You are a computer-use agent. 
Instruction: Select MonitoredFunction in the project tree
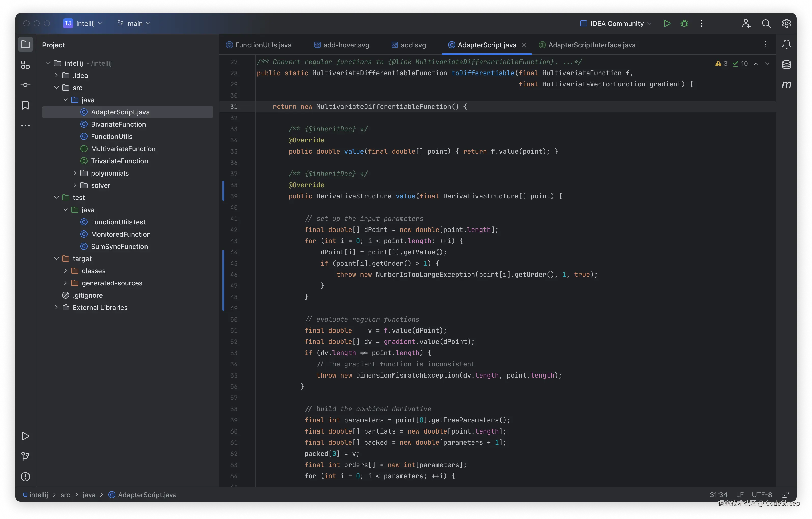pos(120,234)
